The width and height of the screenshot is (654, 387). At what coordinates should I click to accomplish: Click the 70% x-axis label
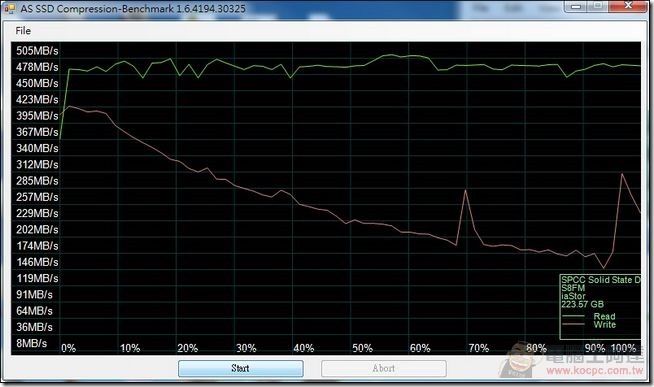click(x=478, y=348)
